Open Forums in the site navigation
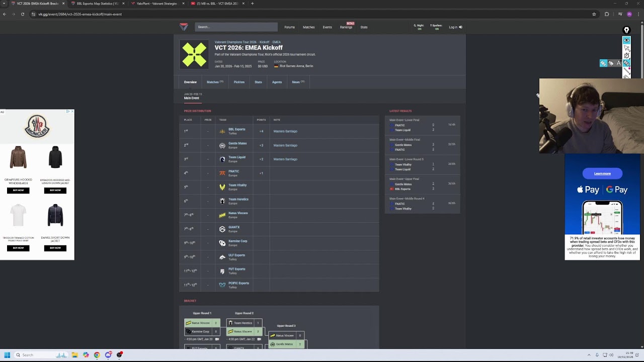This screenshot has height=362, width=644. tap(289, 27)
